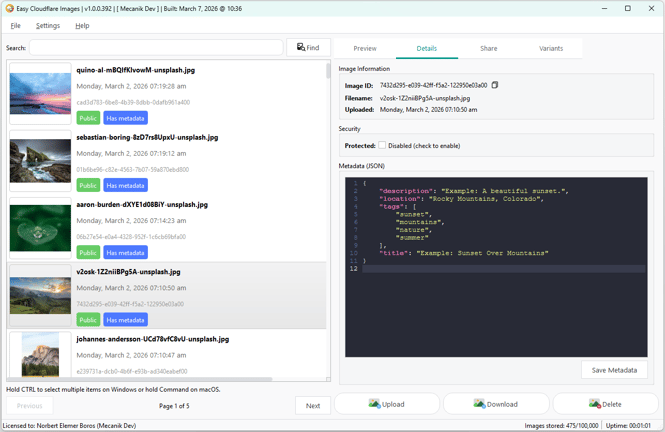Click Has metadata badge on aaron-burden item

tap(126, 253)
